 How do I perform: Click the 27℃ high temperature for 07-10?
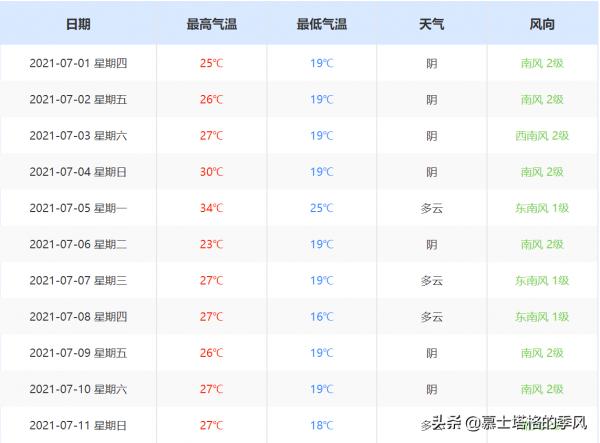211,389
